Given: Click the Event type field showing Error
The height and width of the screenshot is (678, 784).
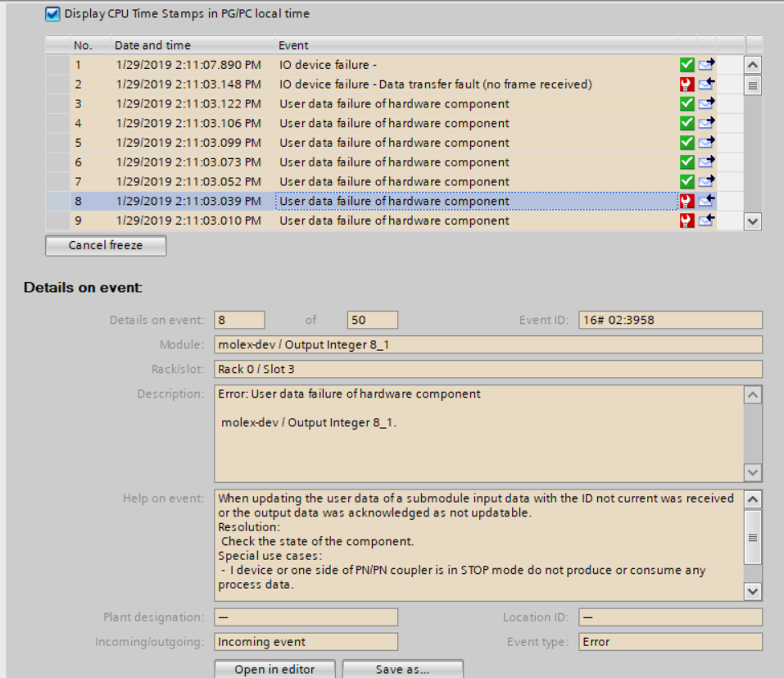Looking at the screenshot, I should point(670,642).
